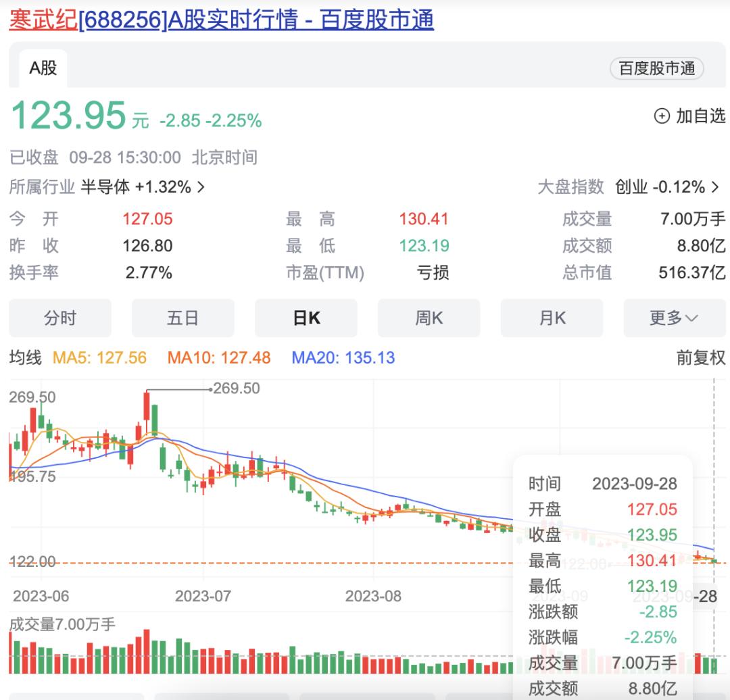Toggle the 前复权 adjustment option
The width and height of the screenshot is (730, 700).
701,358
